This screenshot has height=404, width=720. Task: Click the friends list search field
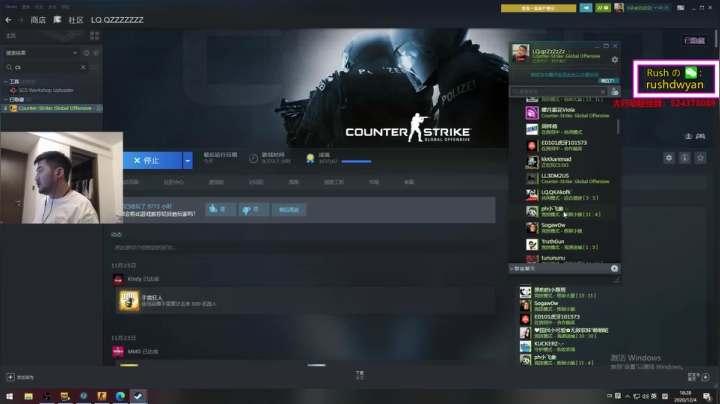pos(559,91)
